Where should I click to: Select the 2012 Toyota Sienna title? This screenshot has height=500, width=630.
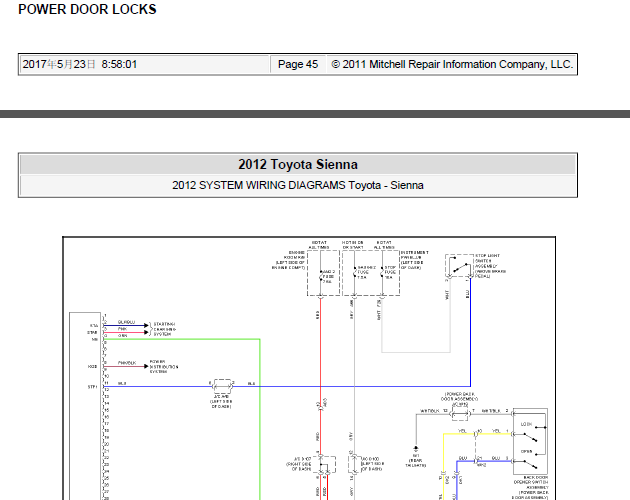pyautogui.click(x=298, y=164)
